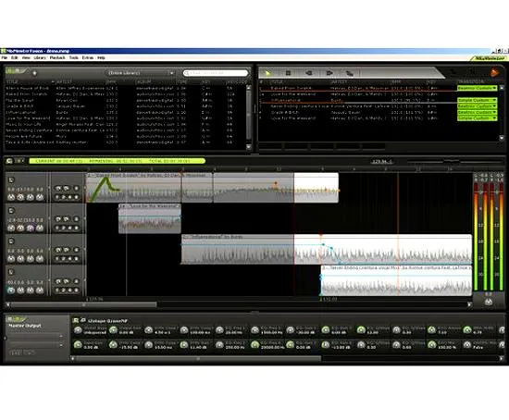The width and height of the screenshot is (509, 420).
Task: Click the Stop button in playlist toolbar
Action: pyautogui.click(x=288, y=73)
